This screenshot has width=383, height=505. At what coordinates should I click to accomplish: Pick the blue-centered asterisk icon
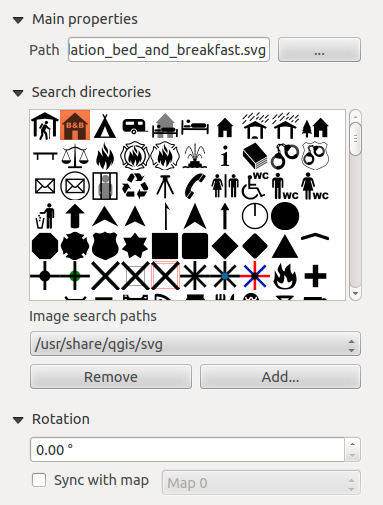[x=225, y=276]
